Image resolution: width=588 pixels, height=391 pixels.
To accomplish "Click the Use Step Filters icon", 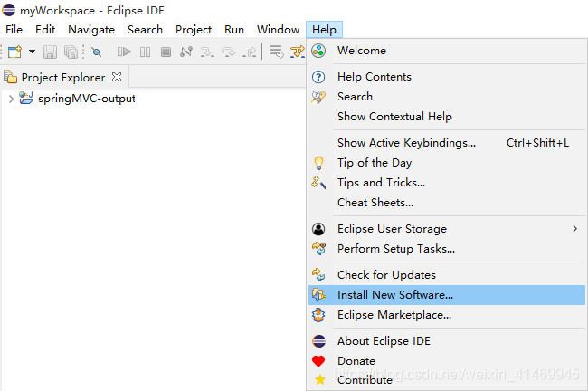I will (298, 52).
